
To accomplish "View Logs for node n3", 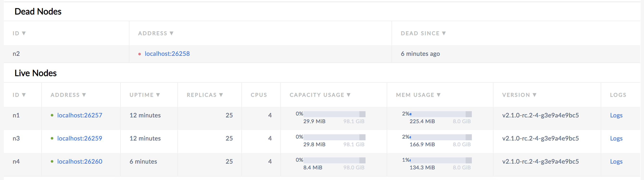I will tap(616, 138).
